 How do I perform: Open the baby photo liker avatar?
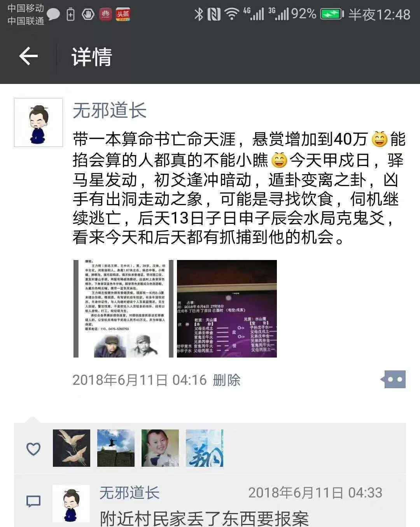[x=160, y=448]
